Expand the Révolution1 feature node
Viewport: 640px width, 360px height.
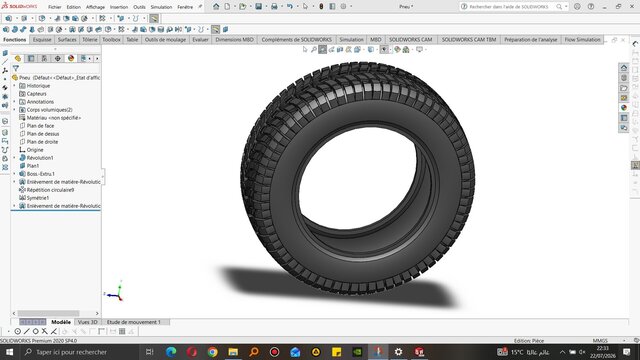click(x=14, y=158)
